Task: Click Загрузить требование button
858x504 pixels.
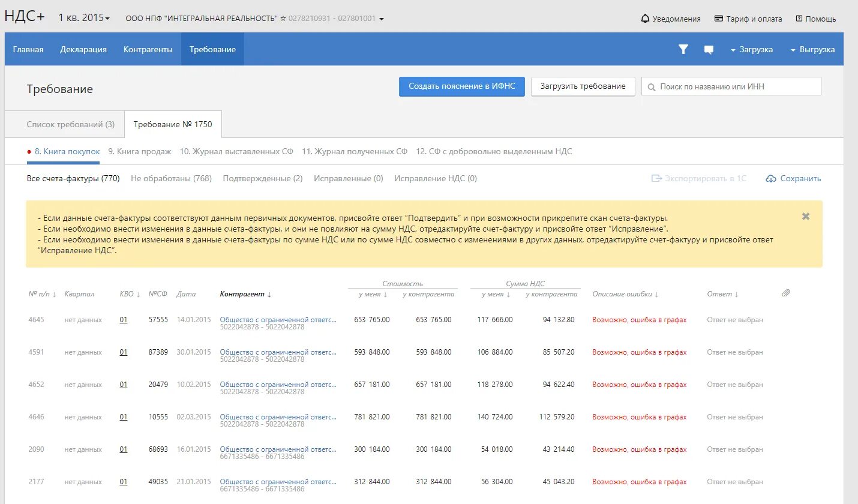Action: (x=583, y=86)
